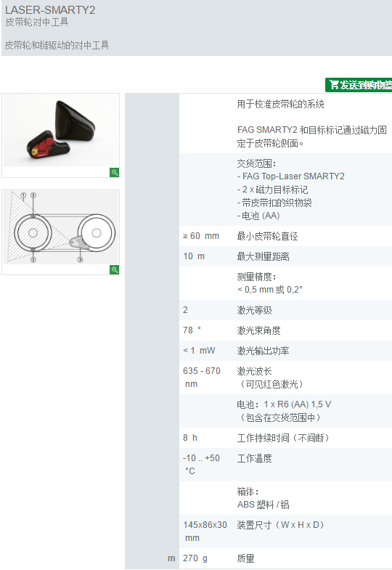Image resolution: width=392 pixels, height=570 pixels.
Task: Click the 激光等级 row label
Action: tap(254, 310)
